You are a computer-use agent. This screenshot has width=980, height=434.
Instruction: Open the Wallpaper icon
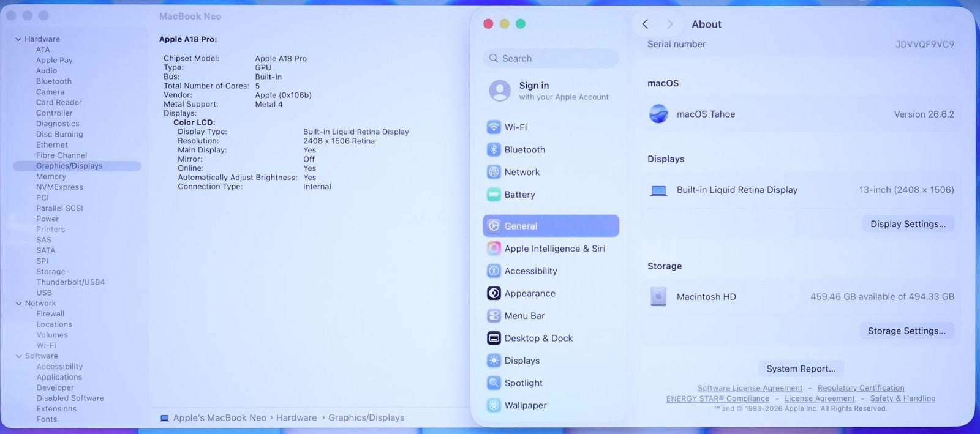click(x=494, y=405)
